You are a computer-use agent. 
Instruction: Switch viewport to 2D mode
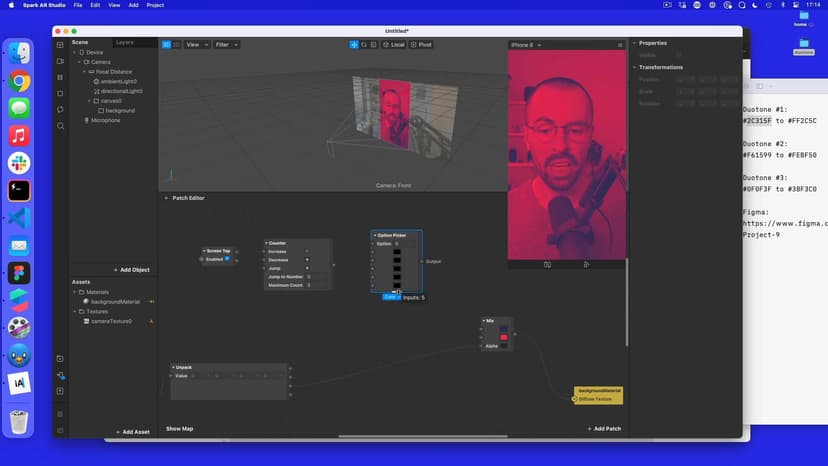click(176, 45)
